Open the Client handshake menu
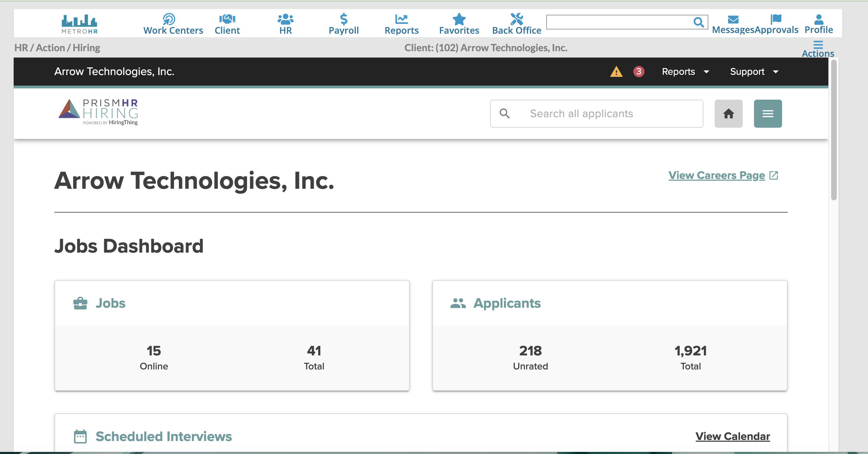Image resolution: width=868 pixels, height=454 pixels. click(227, 24)
